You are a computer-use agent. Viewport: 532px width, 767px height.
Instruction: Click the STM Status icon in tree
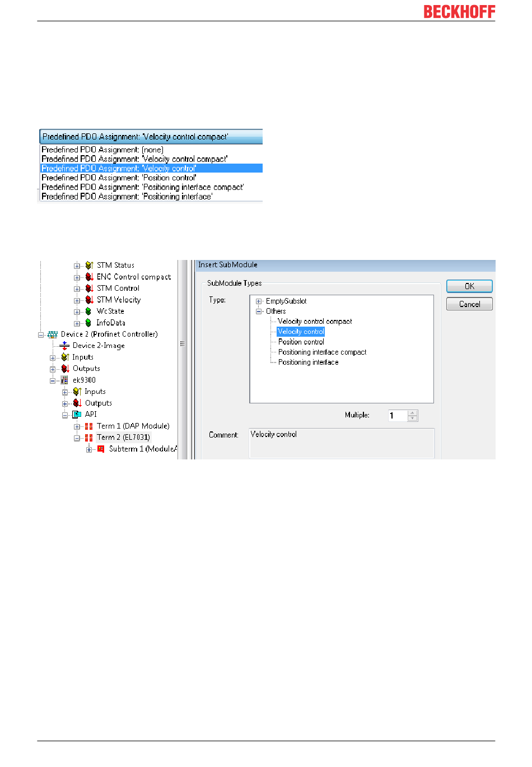point(89,266)
